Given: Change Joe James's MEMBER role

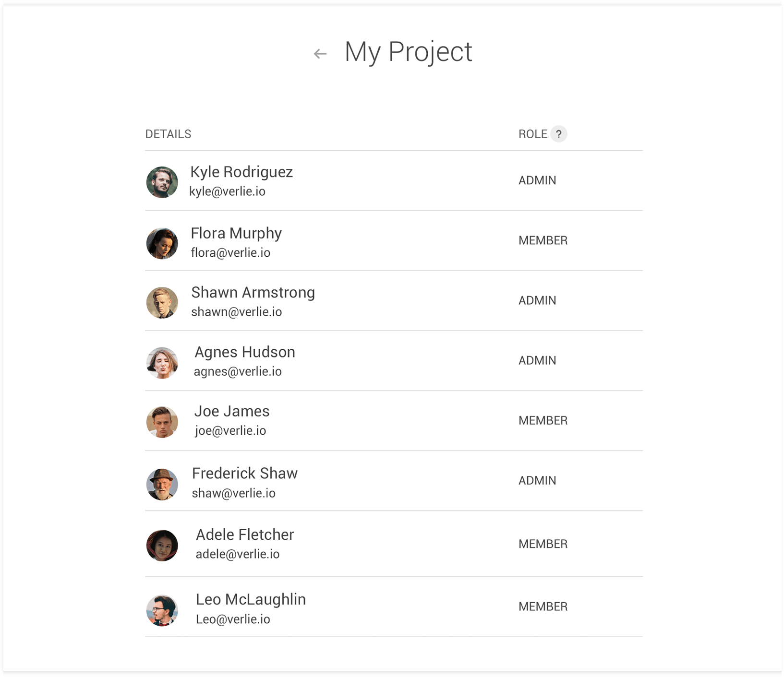Looking at the screenshot, I should pos(543,420).
